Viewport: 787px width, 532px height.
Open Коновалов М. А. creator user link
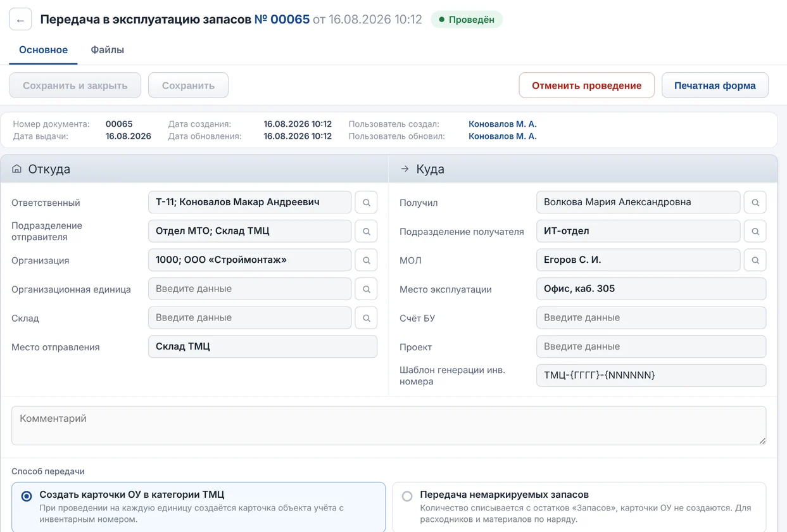click(x=503, y=124)
